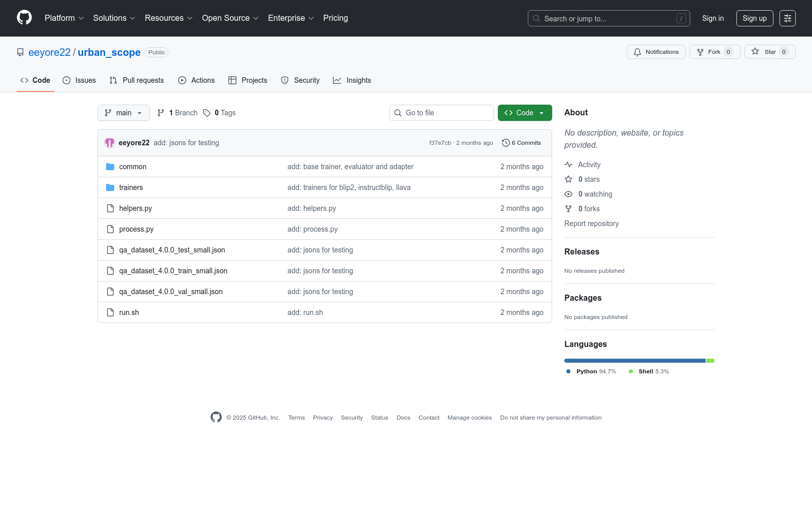Focus the Go to file input

(x=442, y=113)
